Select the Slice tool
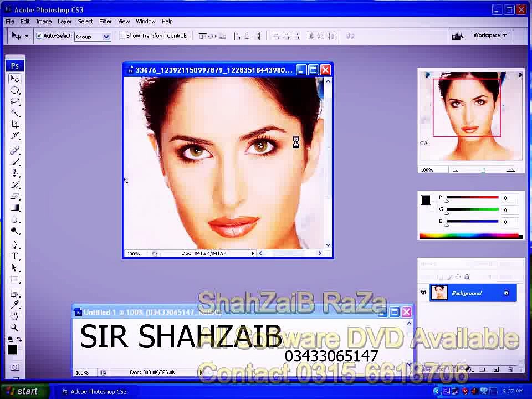This screenshot has width=532, height=399. coord(14,135)
